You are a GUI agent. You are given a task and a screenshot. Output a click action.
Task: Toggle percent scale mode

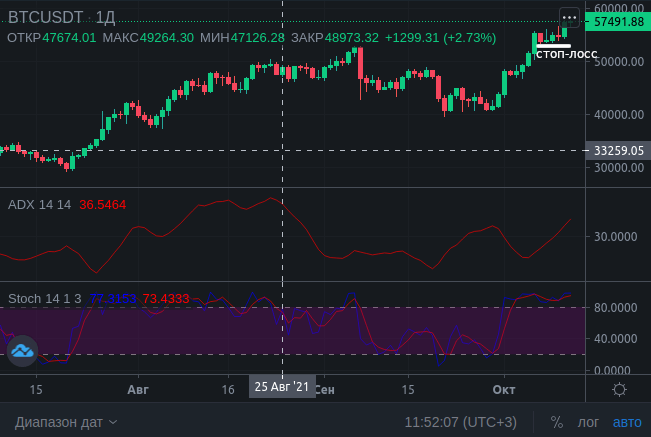(x=556, y=422)
